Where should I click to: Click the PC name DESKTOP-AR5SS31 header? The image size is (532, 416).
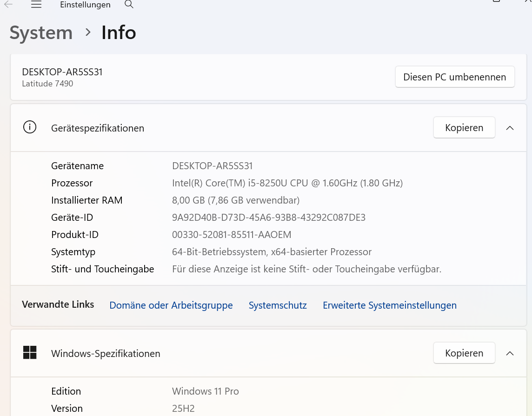[x=62, y=72]
